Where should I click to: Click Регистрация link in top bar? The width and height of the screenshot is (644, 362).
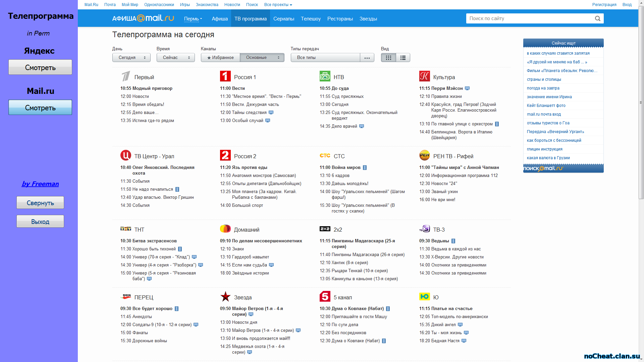coord(604,5)
